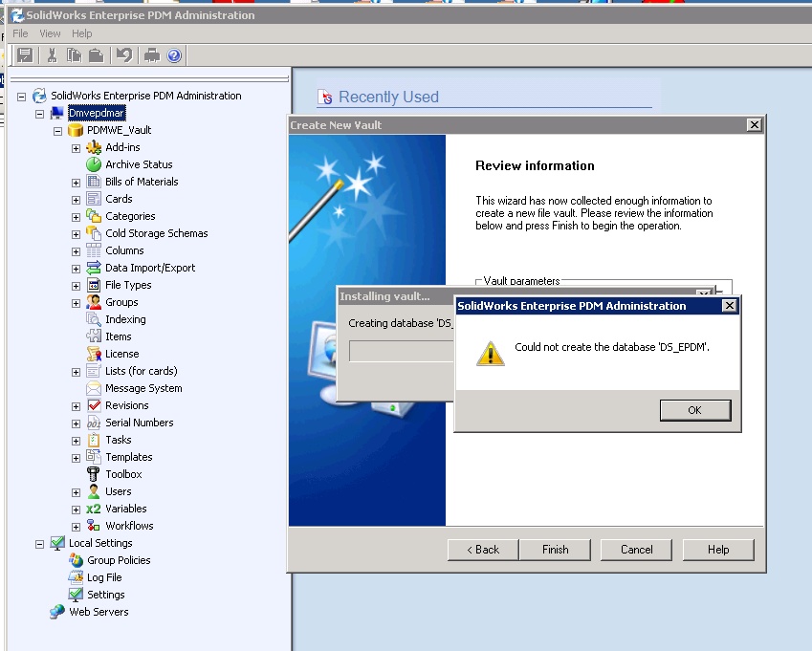Select the Dmvepdmar tree item
Screen dimensions: 812x651
(x=97, y=113)
